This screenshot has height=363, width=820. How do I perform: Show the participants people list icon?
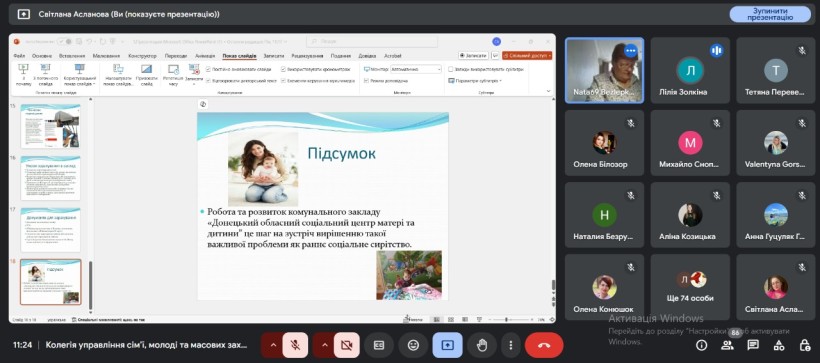[x=727, y=345]
